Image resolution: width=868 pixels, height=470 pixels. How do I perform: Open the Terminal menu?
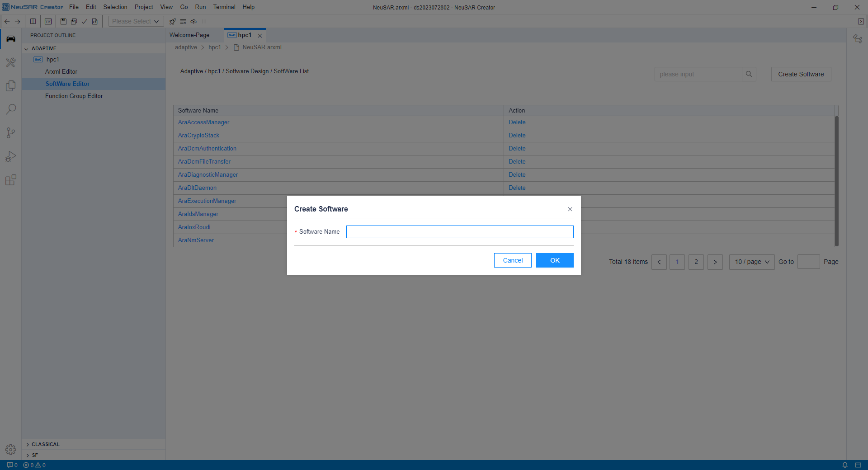(224, 7)
